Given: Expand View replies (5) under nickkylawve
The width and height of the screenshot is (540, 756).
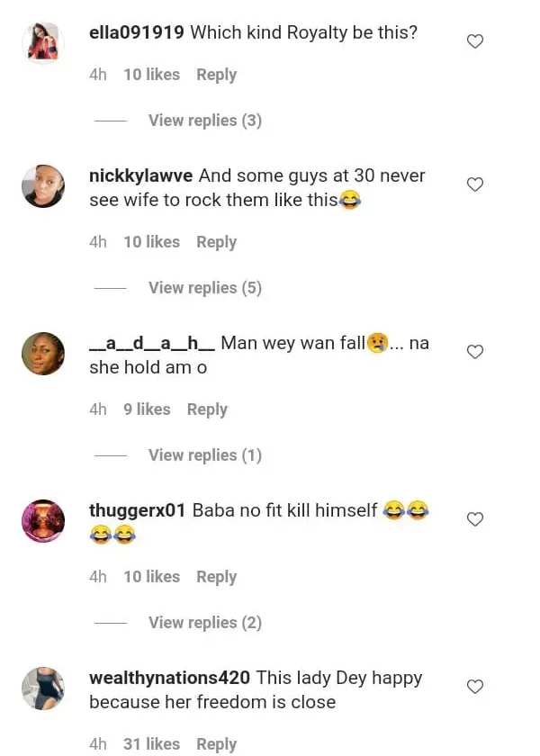Looking at the screenshot, I should [204, 288].
